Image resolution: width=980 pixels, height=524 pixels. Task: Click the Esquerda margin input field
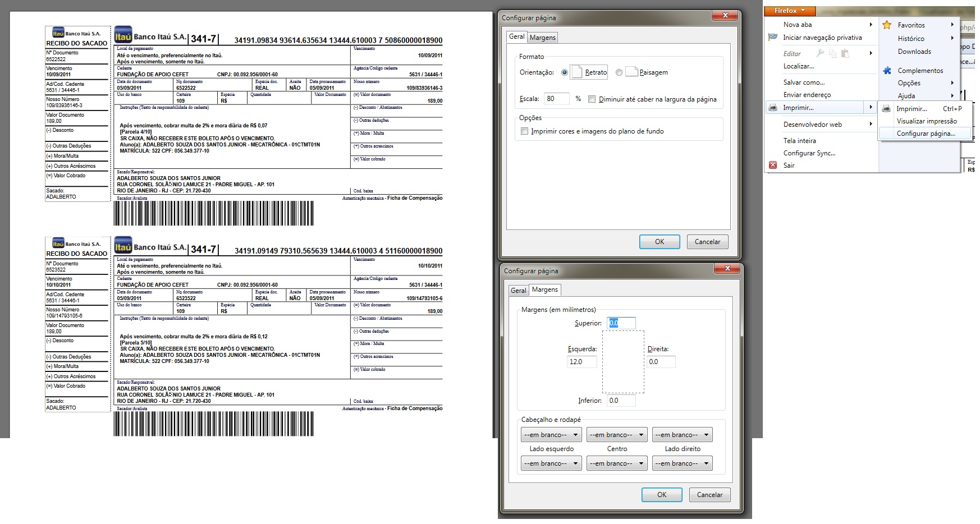[x=581, y=362]
